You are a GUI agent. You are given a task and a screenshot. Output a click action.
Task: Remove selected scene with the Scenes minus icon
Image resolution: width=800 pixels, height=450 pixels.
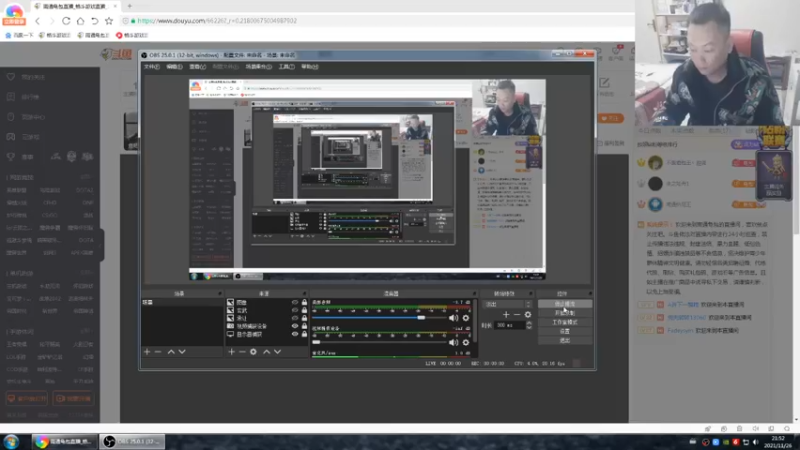click(x=158, y=352)
